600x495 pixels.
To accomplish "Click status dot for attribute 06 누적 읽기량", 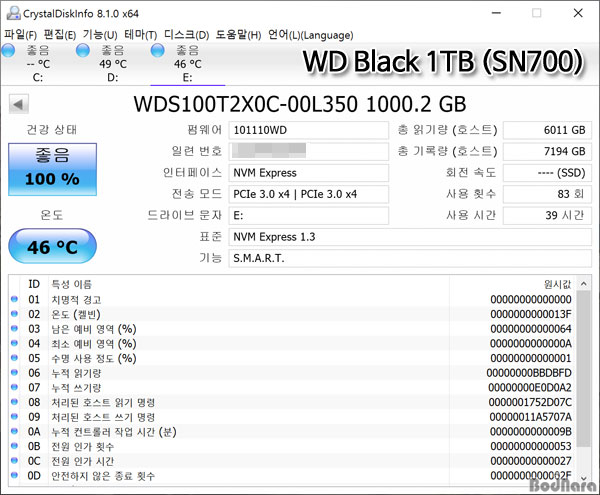I will point(15,373).
